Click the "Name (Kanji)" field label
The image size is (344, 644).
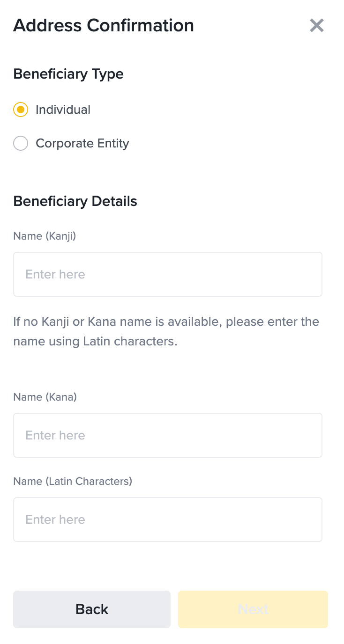pos(45,236)
